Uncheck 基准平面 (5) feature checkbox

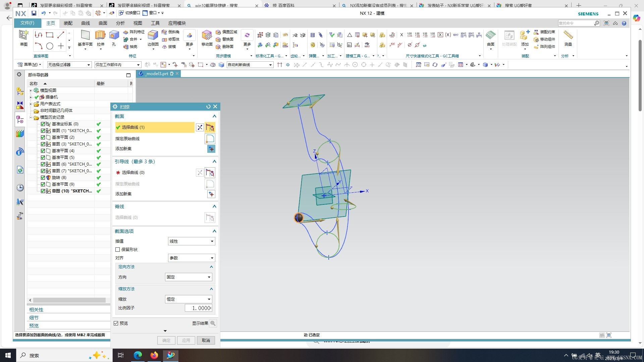(43, 158)
